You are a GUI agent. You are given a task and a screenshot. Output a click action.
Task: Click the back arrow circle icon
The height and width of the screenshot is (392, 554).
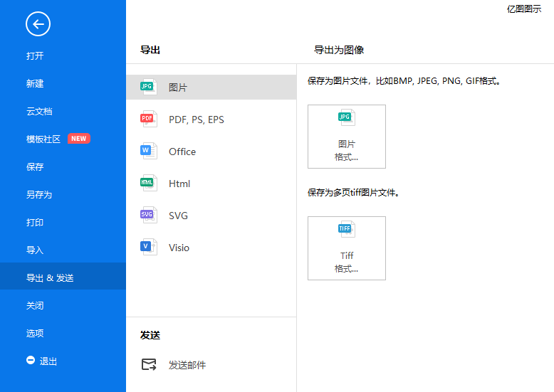click(38, 24)
